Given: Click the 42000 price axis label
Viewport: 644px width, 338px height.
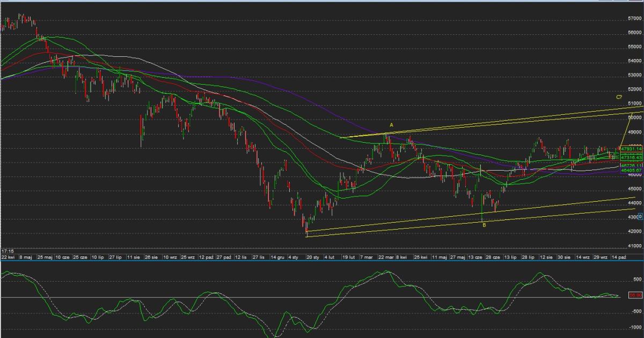Looking at the screenshot, I should click(x=634, y=231).
